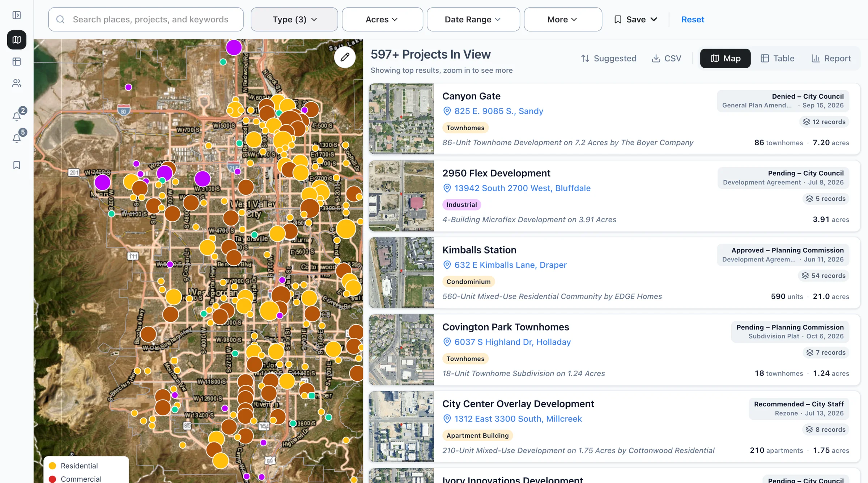Open bell notifications with badge 5
Viewport: 868px width, 483px height.
tap(17, 138)
